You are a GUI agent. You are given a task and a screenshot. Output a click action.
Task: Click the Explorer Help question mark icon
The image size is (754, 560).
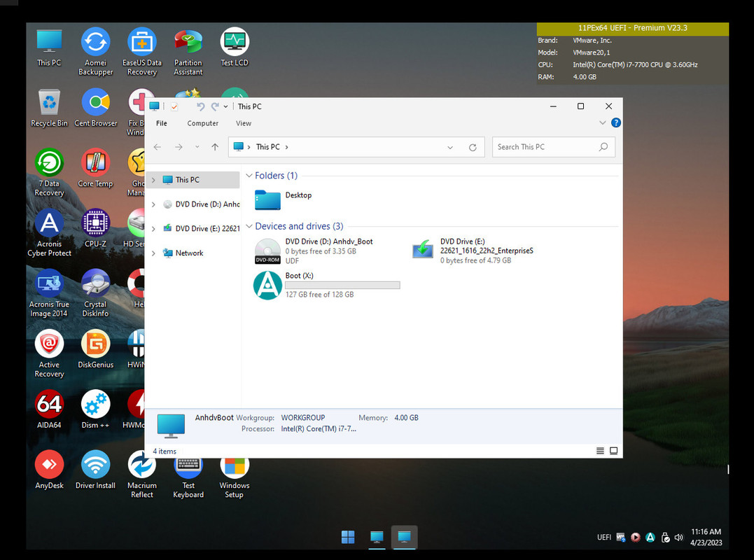tap(615, 123)
